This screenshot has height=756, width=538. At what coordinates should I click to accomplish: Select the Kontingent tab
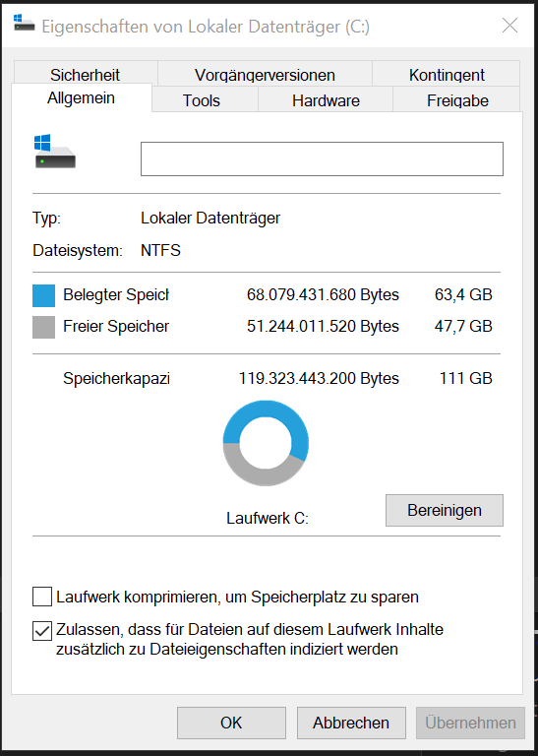point(447,74)
